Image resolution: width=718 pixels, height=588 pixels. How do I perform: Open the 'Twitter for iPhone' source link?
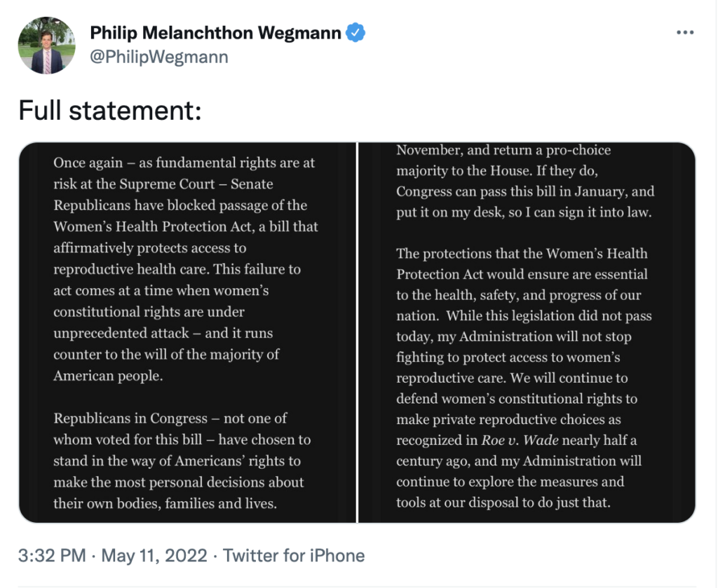[x=294, y=556]
